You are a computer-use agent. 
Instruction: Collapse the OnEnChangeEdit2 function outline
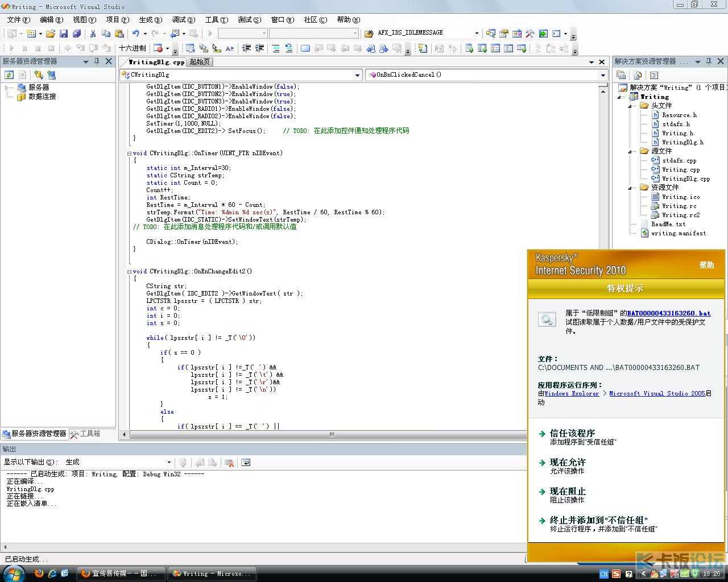point(129,272)
